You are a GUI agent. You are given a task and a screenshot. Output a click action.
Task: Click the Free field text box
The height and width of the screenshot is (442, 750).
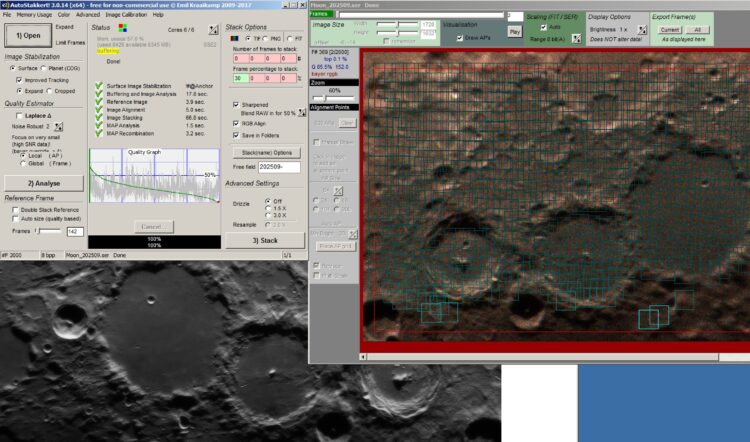[x=279, y=167]
